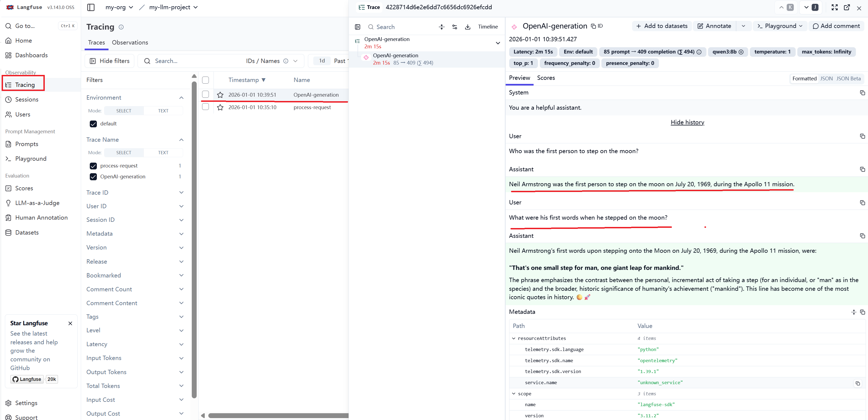The width and height of the screenshot is (868, 420).
Task: Click the filters panel vertical scrollbar
Action: [194, 236]
